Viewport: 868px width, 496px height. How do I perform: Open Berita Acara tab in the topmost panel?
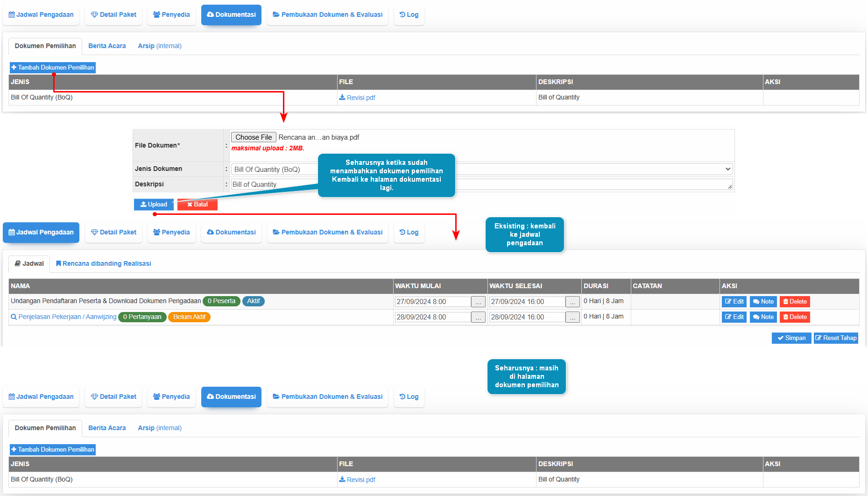[x=107, y=46]
